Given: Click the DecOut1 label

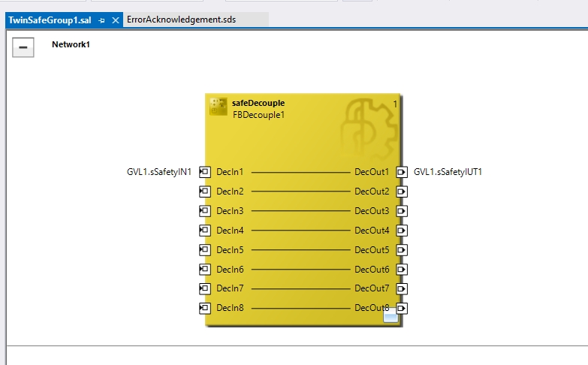Looking at the screenshot, I should [372, 172].
